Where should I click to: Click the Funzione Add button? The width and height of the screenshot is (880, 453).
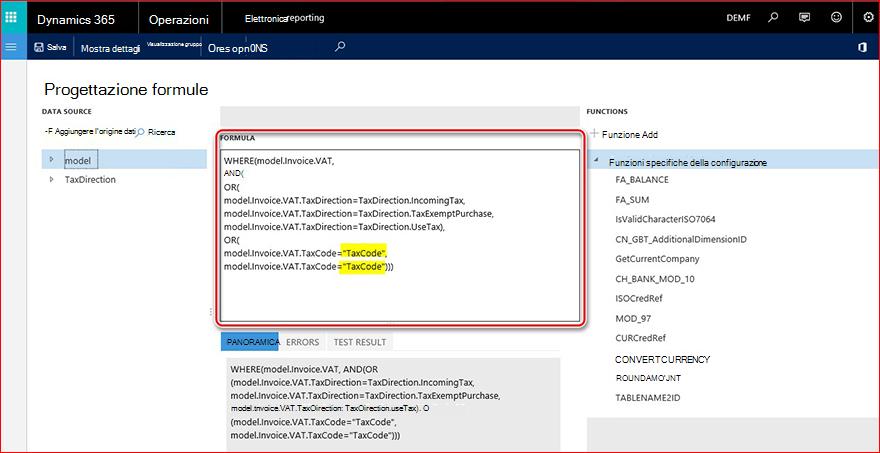click(624, 135)
